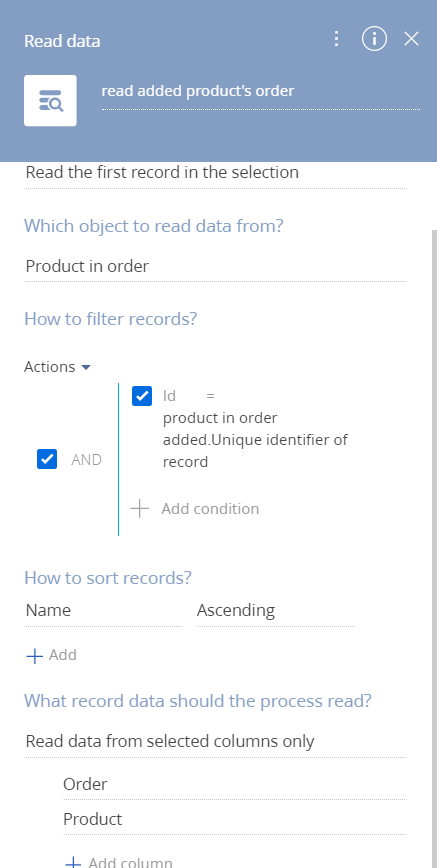This screenshot has width=437, height=868.
Task: Open the three-dot more options menu
Action: click(336, 39)
